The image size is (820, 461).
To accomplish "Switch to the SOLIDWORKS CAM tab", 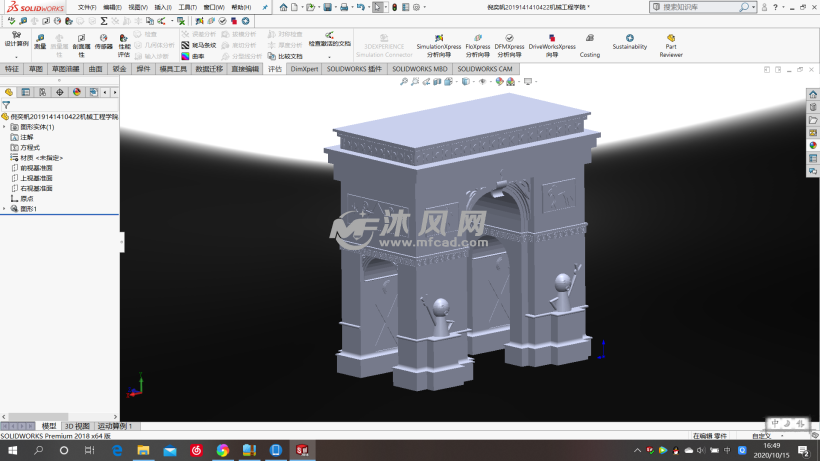I will tap(485, 69).
